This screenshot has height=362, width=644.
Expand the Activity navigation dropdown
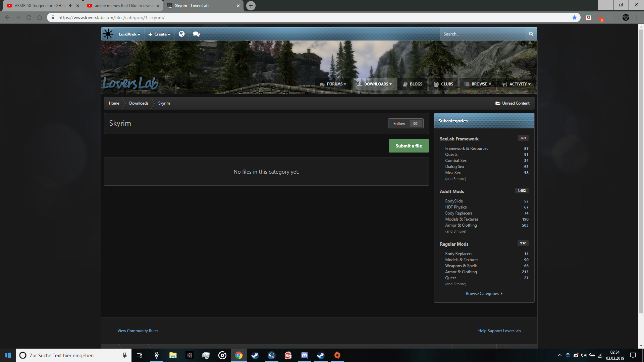(517, 84)
